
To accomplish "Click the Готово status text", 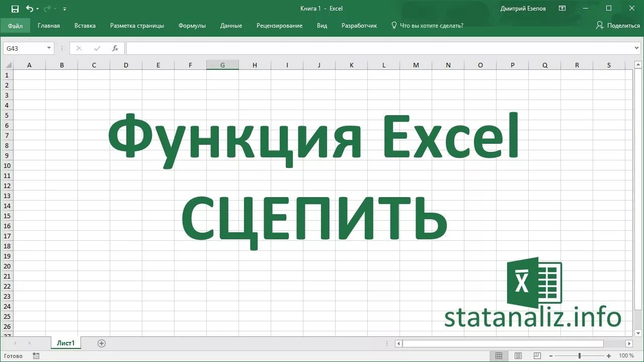I will (x=13, y=356).
